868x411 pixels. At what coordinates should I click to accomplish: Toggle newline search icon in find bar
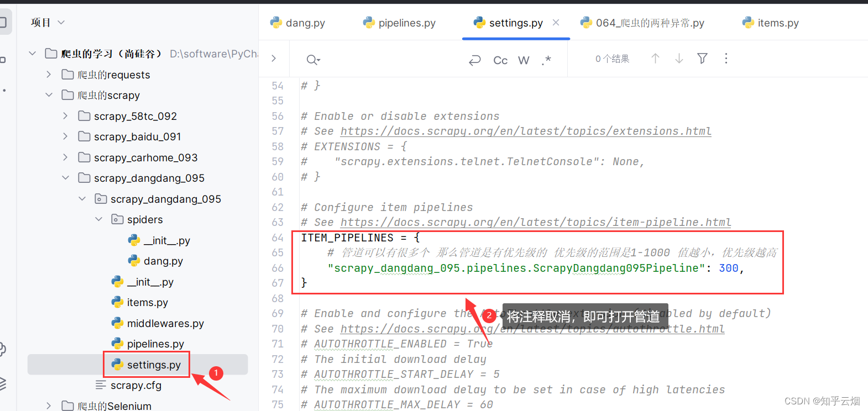(x=474, y=60)
